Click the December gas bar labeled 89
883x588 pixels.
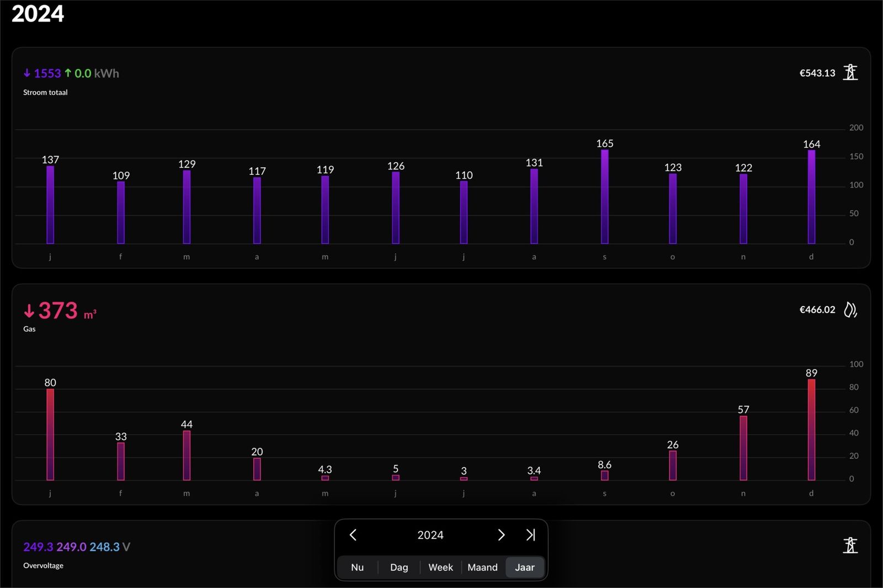(x=811, y=430)
